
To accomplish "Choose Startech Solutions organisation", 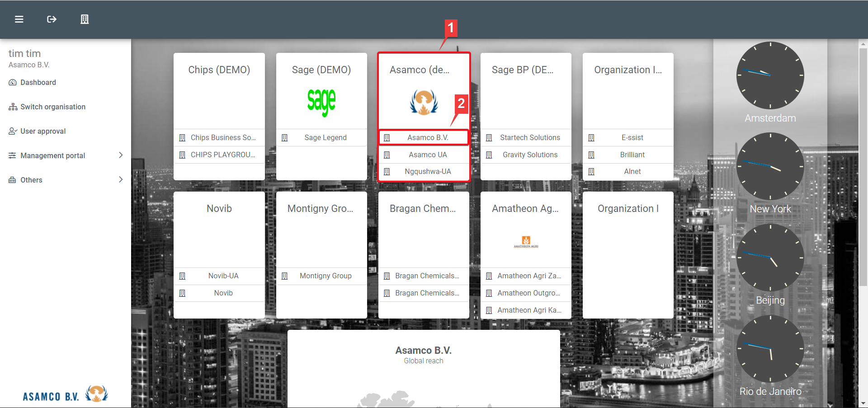I will pos(526,137).
